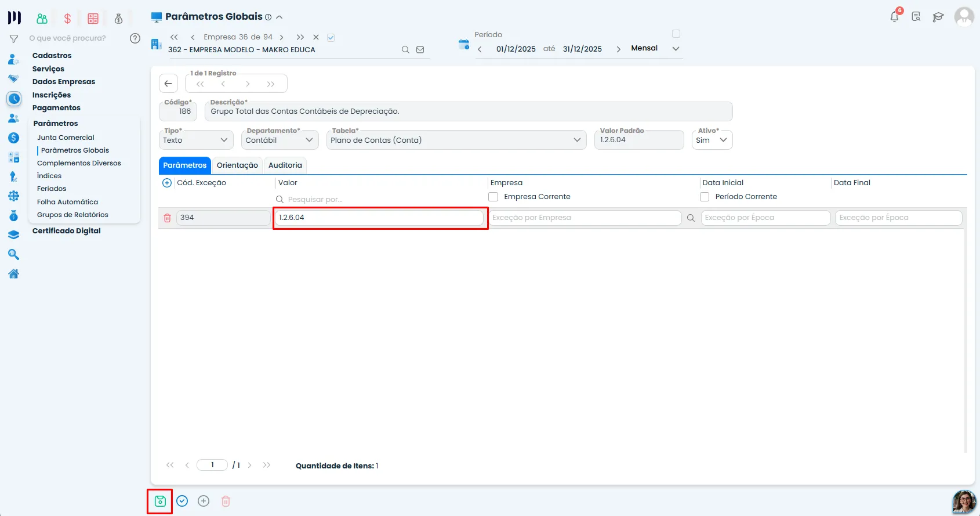Click the Valor field containing 1.2.6.04
The width and height of the screenshot is (980, 516).
coord(379,218)
